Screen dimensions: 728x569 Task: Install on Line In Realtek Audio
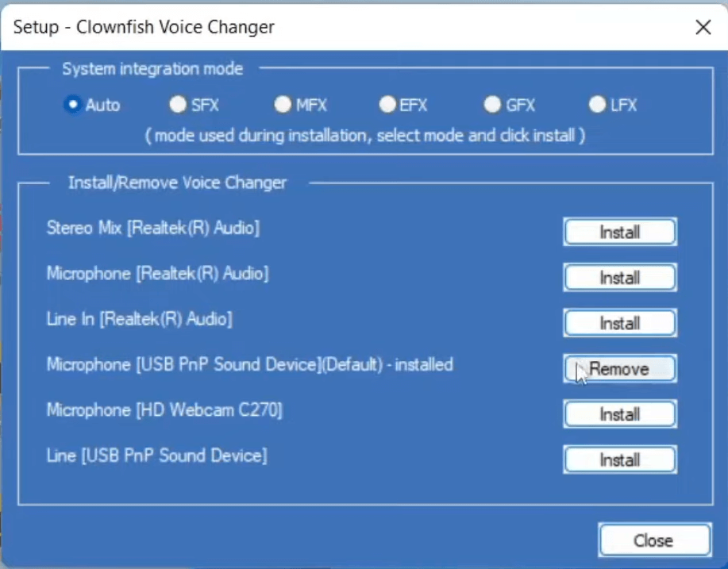coord(619,324)
